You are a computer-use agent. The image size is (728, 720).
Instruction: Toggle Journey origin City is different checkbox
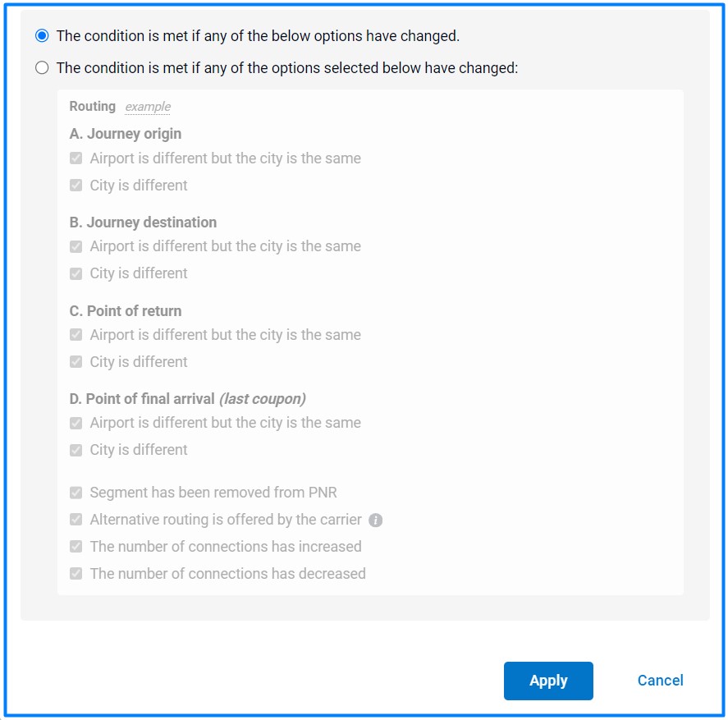tap(76, 186)
